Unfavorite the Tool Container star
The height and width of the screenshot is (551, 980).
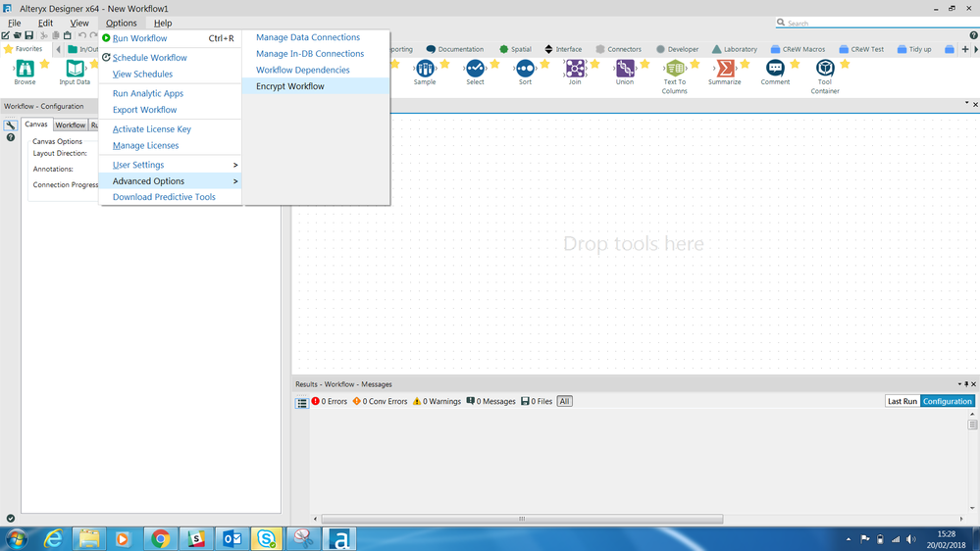click(x=845, y=64)
